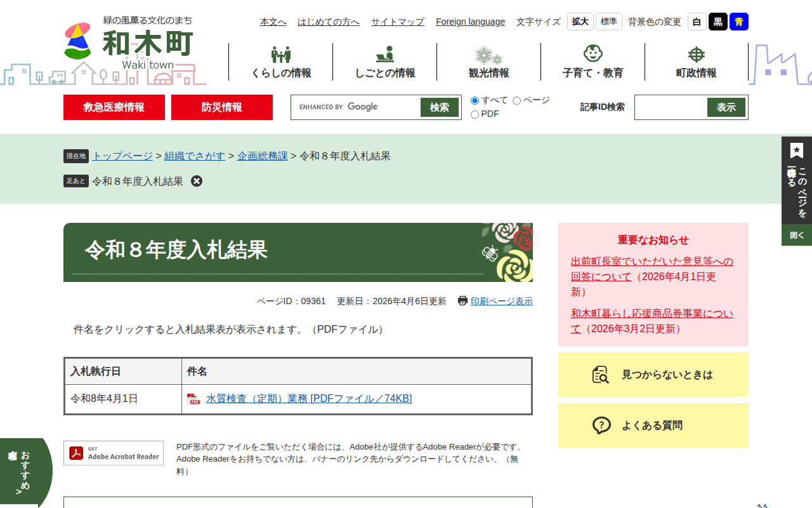Open the Get Adobe Acrobat Reader badge
The image size is (812, 508).
114,453
